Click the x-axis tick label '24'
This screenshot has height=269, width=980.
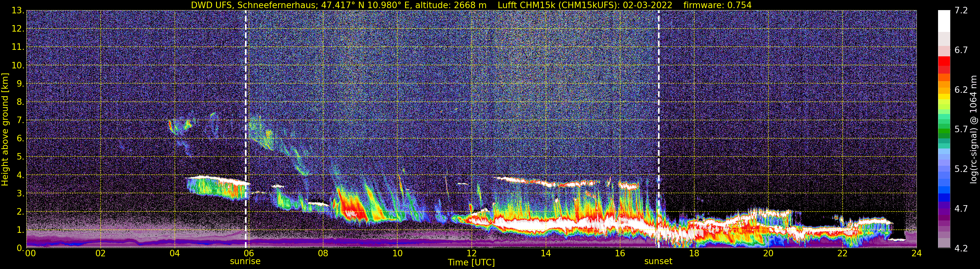coord(917,254)
